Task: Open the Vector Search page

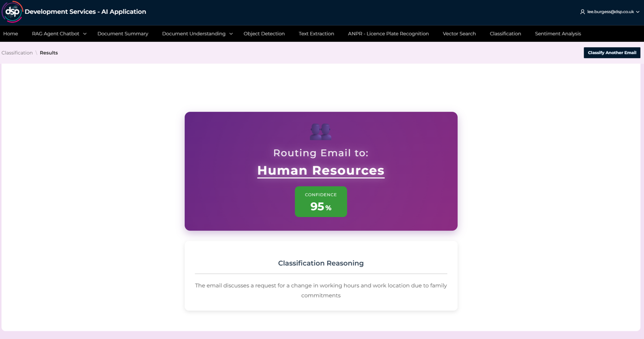Action: [x=459, y=34]
